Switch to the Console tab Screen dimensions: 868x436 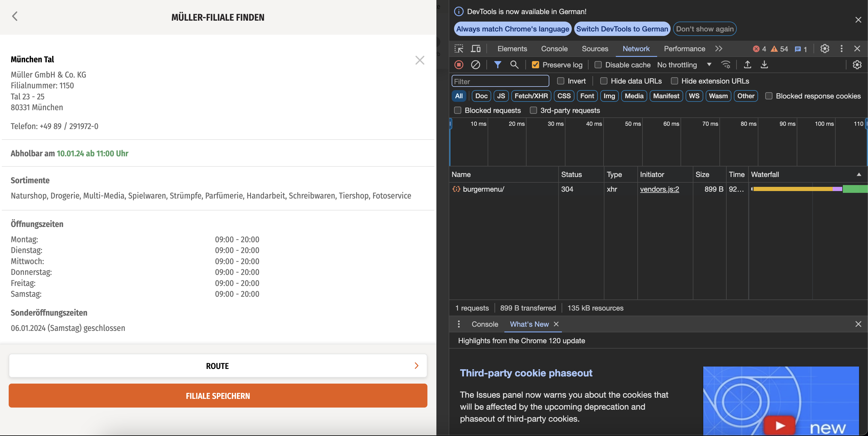click(x=554, y=49)
